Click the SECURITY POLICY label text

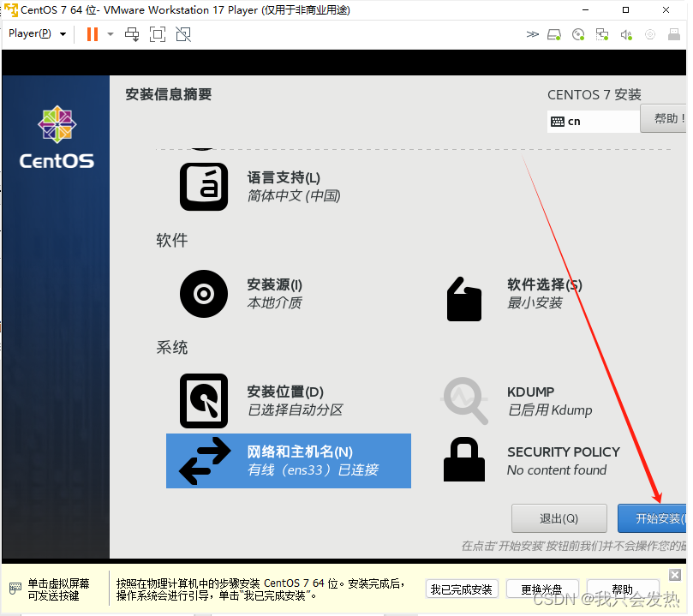point(564,452)
